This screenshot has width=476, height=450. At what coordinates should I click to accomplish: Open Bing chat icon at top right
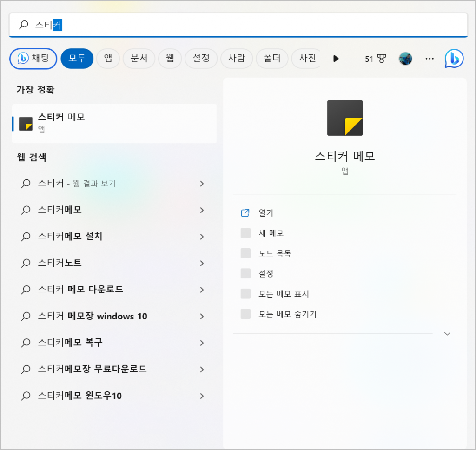click(x=454, y=58)
